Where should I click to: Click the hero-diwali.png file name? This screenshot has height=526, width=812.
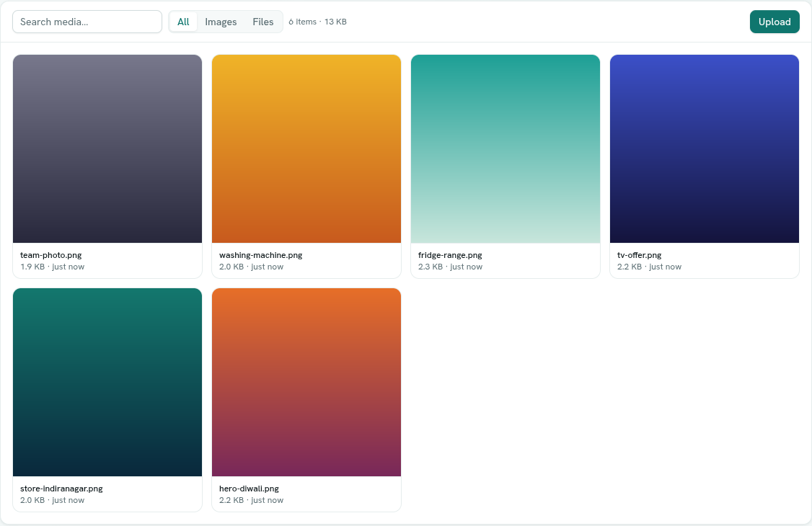pos(249,489)
